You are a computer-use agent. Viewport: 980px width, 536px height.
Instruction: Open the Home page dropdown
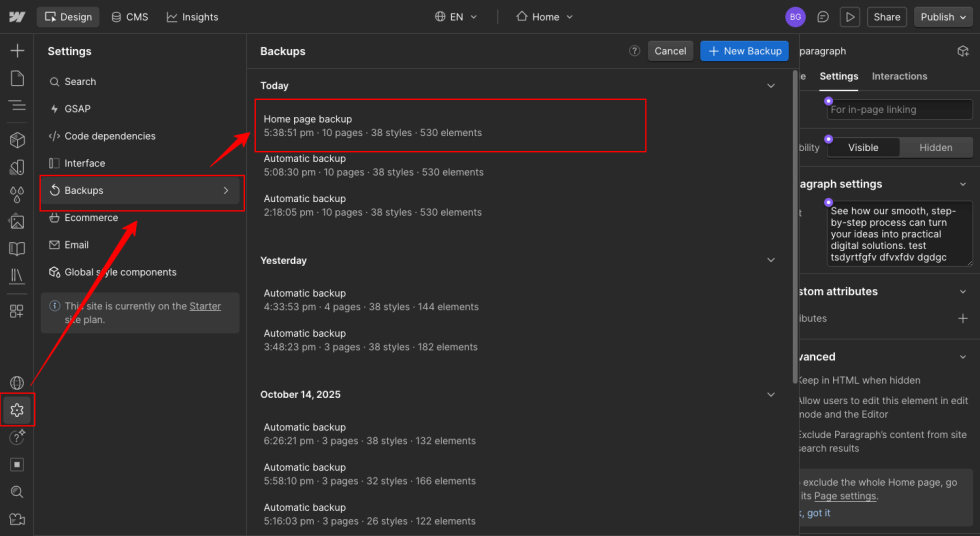pos(544,17)
